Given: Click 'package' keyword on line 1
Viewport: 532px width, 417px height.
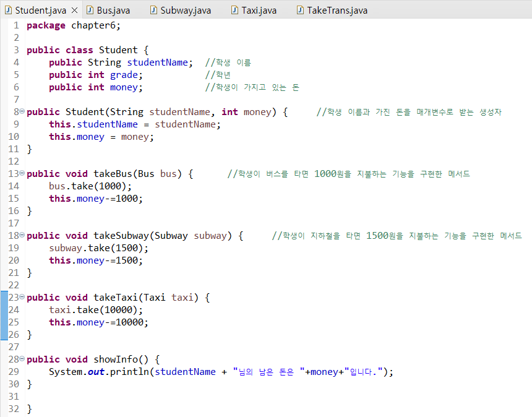Looking at the screenshot, I should click(x=46, y=25).
